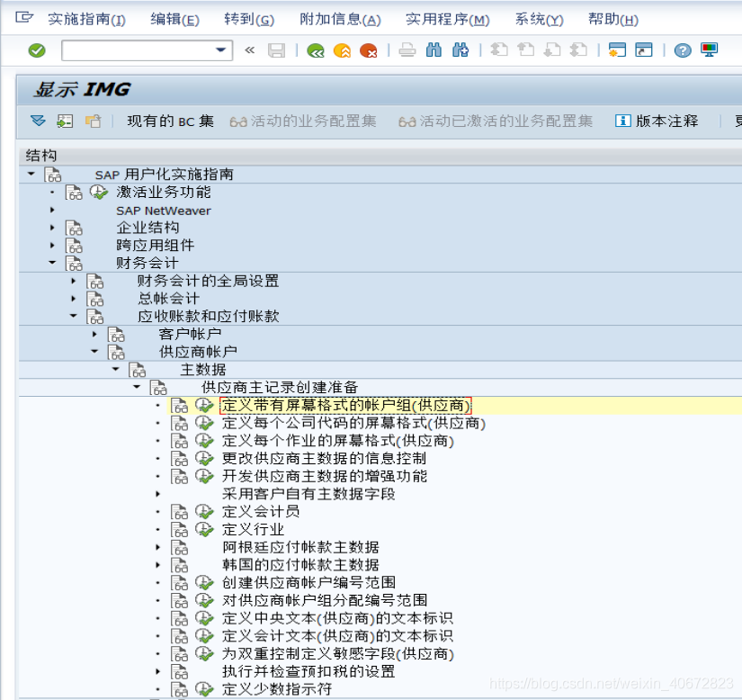Click the blue Help question mark icon
This screenshot has height=700, width=742.
(x=683, y=50)
